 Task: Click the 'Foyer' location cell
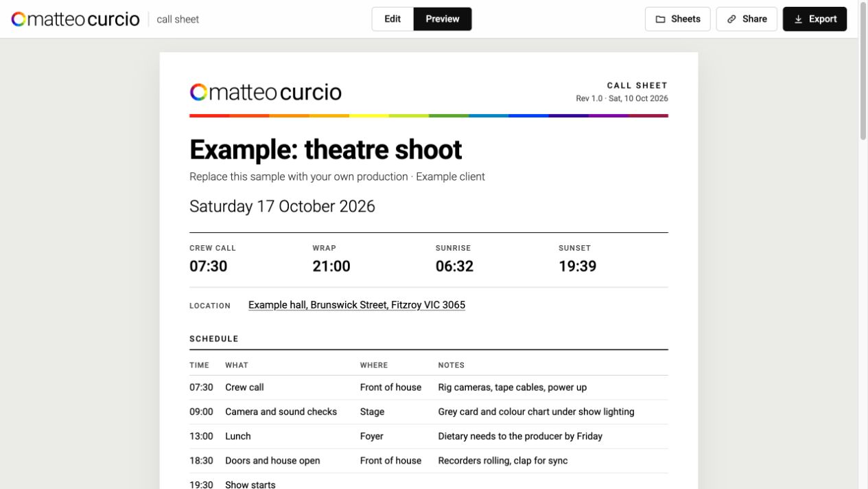(x=372, y=436)
